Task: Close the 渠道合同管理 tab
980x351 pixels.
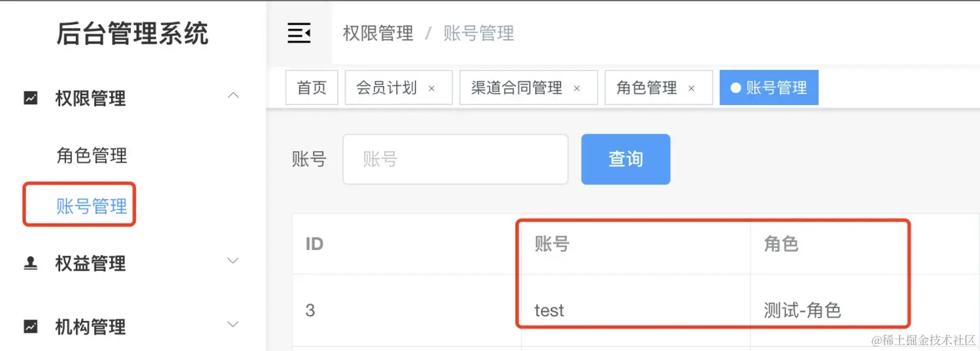Action: (576, 89)
